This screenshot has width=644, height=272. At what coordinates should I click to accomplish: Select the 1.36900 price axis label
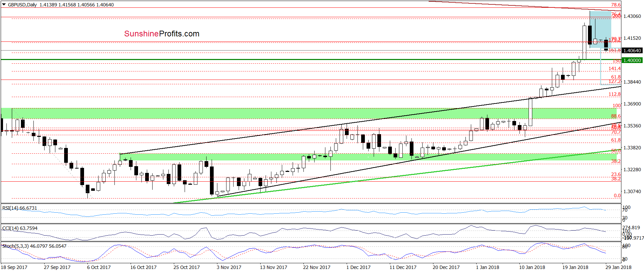(x=632, y=104)
